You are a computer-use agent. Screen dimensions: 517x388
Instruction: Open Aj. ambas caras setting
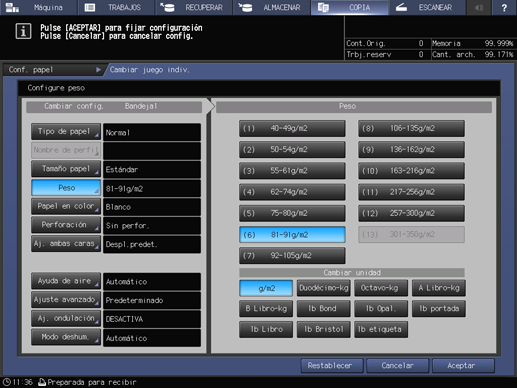[x=66, y=244]
